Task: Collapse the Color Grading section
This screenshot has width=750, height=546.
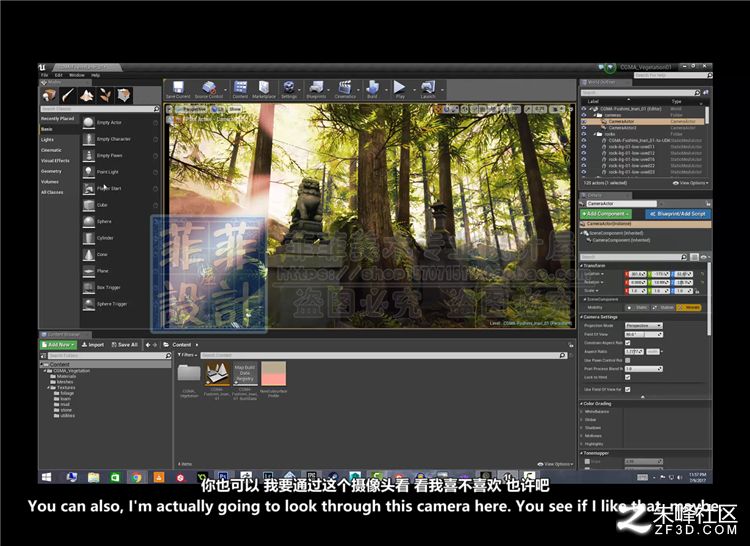Action: click(x=596, y=404)
